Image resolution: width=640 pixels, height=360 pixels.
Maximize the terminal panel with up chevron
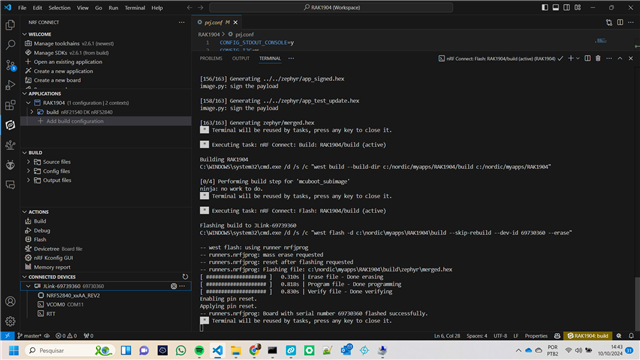coord(620,58)
